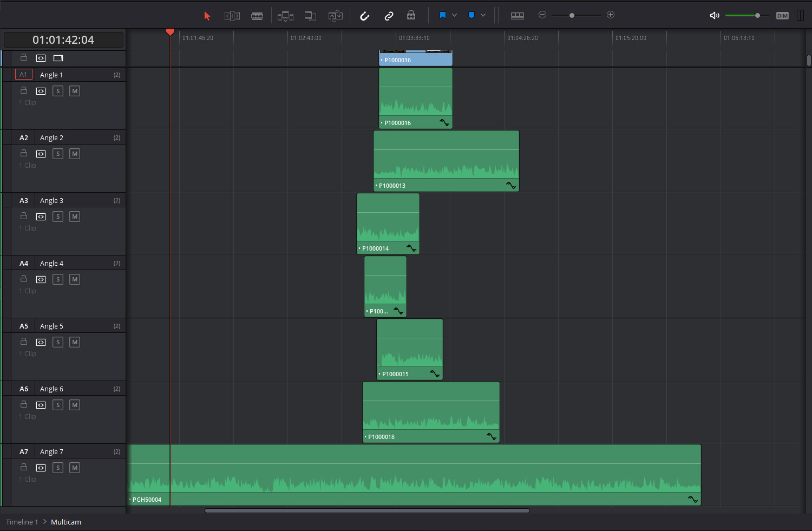Click the red playhead marker
Image resolution: width=812 pixels, height=531 pixels.
click(x=170, y=32)
